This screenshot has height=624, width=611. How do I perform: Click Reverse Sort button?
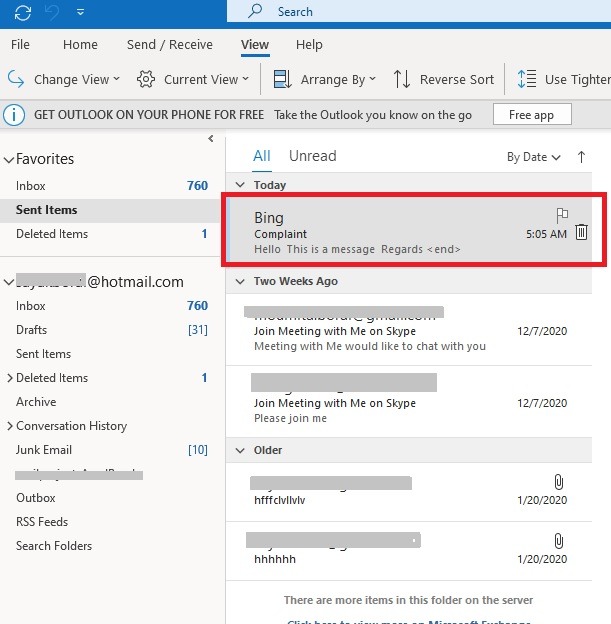tap(444, 79)
